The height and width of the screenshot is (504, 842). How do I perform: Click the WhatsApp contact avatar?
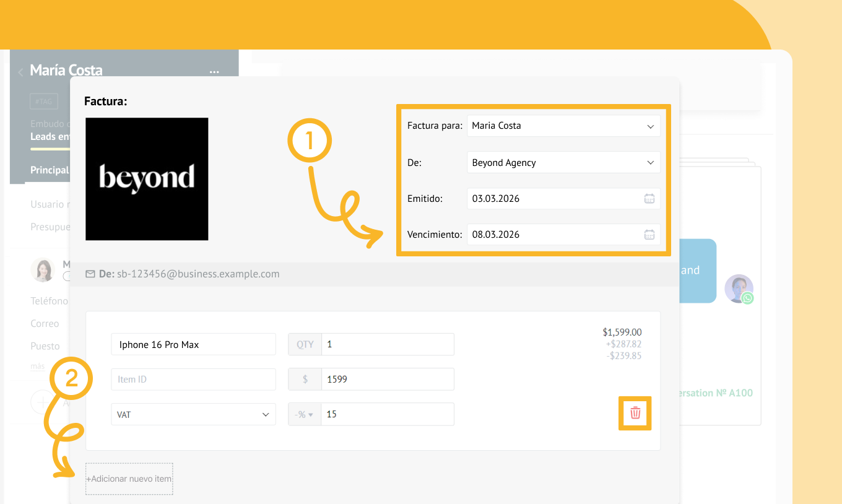coord(739,289)
